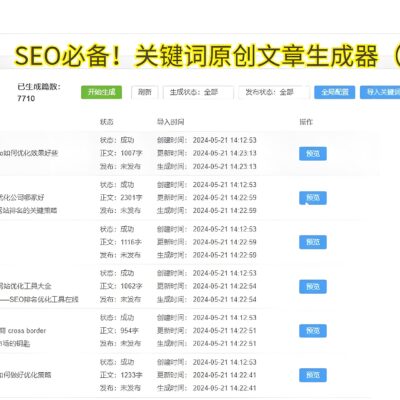Click the subtitle SEO排名优化工具在线
The image size is (400, 400).
tap(39, 299)
